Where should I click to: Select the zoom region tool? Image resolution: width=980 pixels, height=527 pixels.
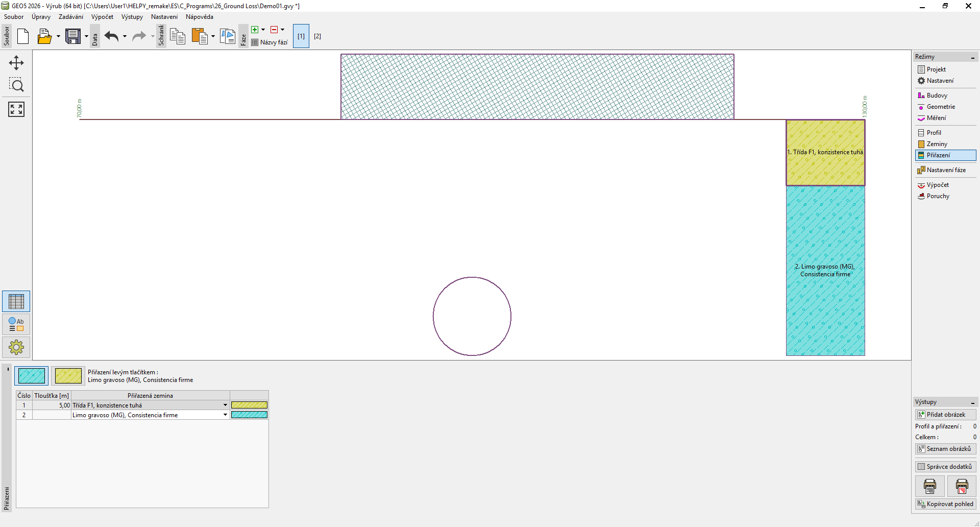point(16,85)
